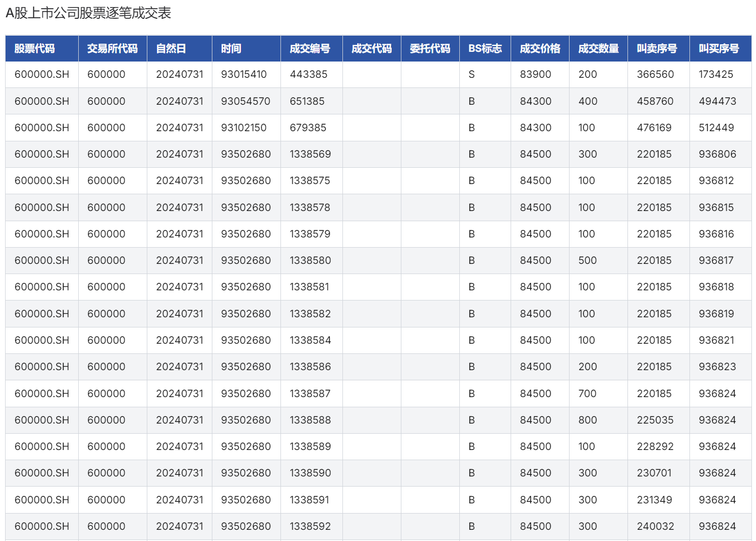Viewport: 756px width, 541px height.
Task: Select trade number 1338578
Action: pos(310,207)
